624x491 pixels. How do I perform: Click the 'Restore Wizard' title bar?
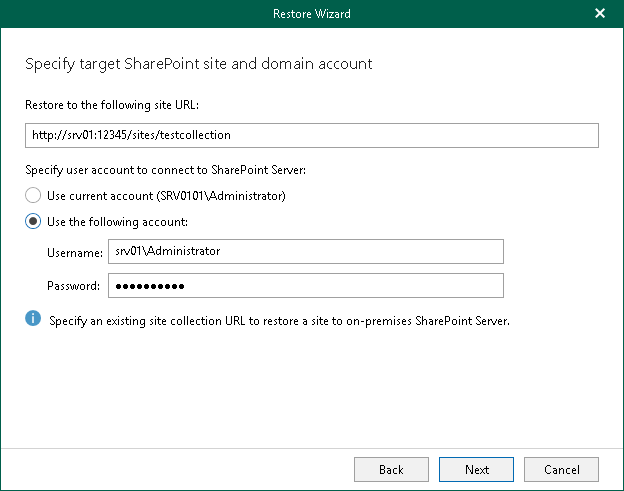(x=311, y=14)
